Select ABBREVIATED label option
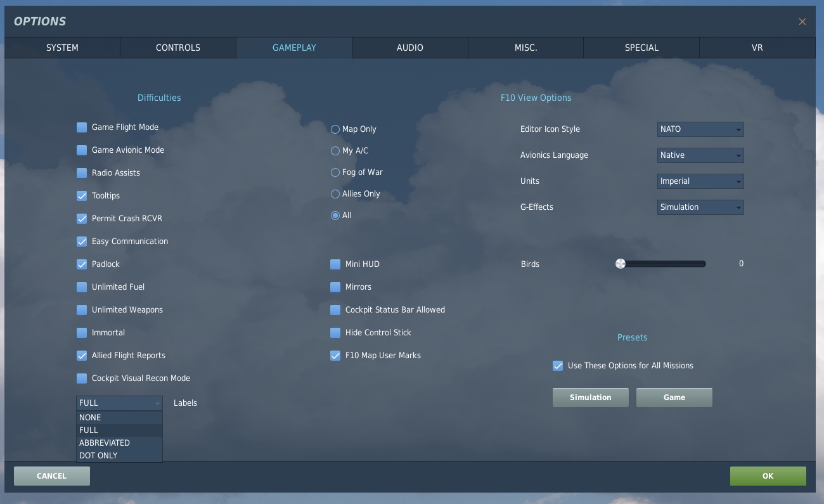 coord(120,443)
